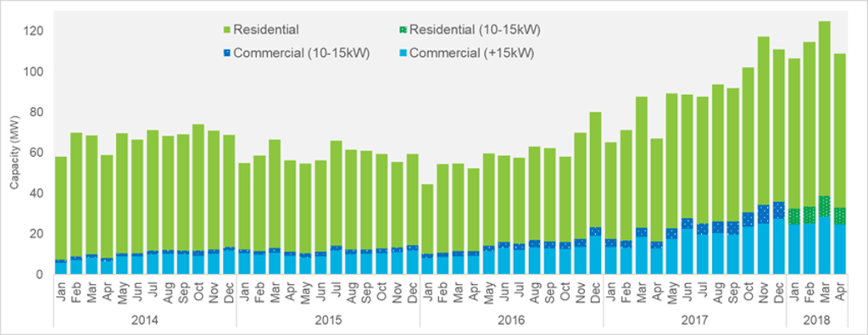This screenshot has width=868, height=335.
Task: Select the 2018 year axis label
Action: pyautogui.click(x=816, y=320)
